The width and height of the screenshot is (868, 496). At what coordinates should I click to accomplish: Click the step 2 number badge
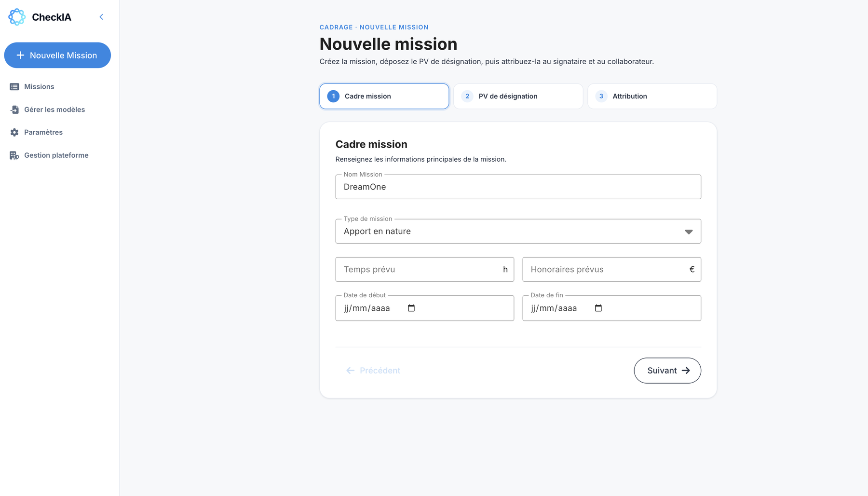[x=467, y=96]
